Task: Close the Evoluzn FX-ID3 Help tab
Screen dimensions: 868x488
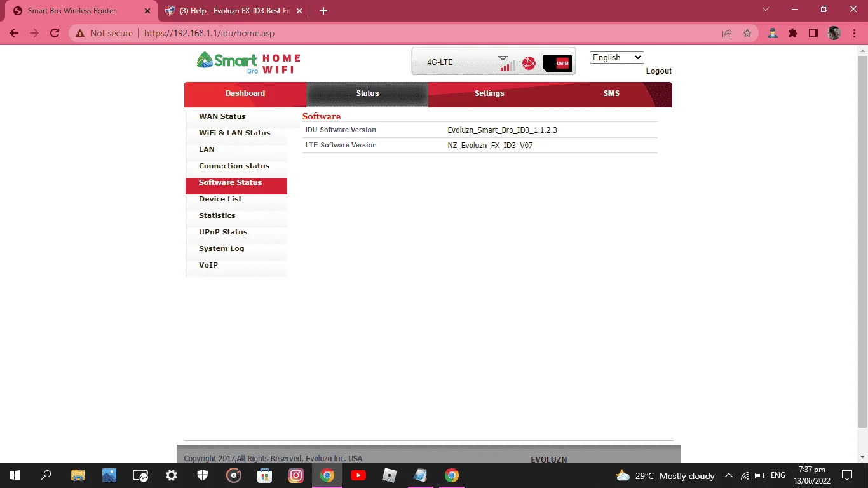Action: pos(300,11)
